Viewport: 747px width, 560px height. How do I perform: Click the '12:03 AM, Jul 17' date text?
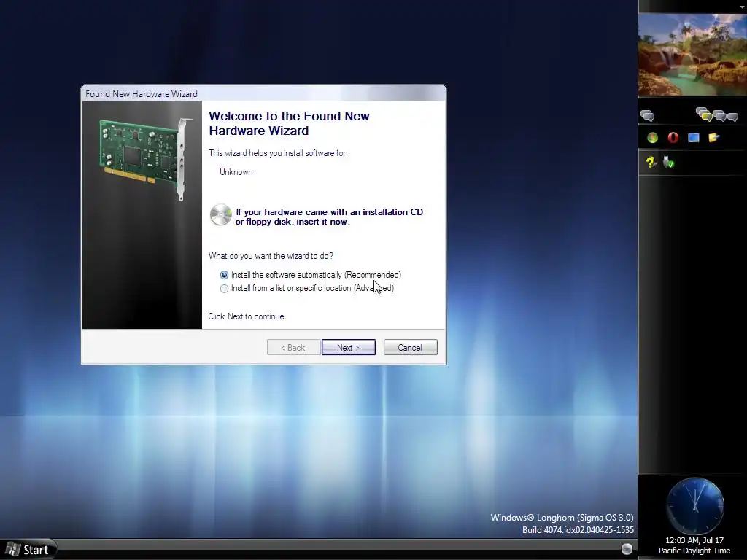[694, 540]
